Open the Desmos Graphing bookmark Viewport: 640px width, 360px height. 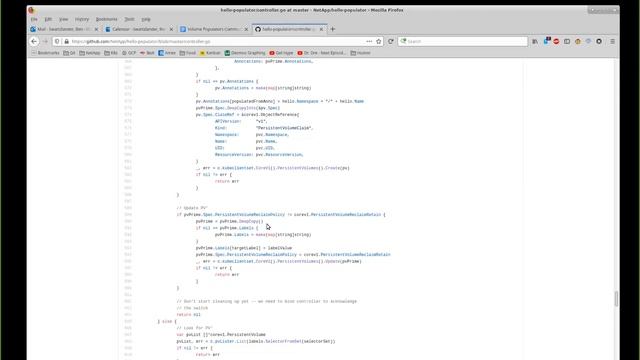click(x=245, y=53)
